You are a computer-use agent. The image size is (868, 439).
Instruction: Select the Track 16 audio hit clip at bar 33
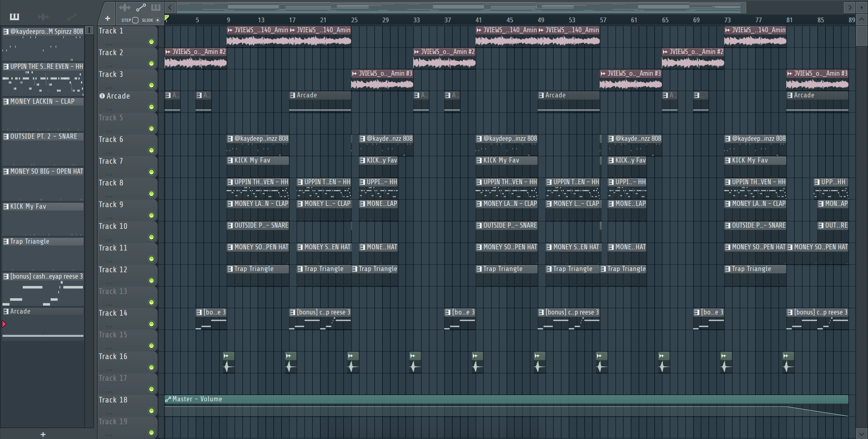click(x=415, y=362)
